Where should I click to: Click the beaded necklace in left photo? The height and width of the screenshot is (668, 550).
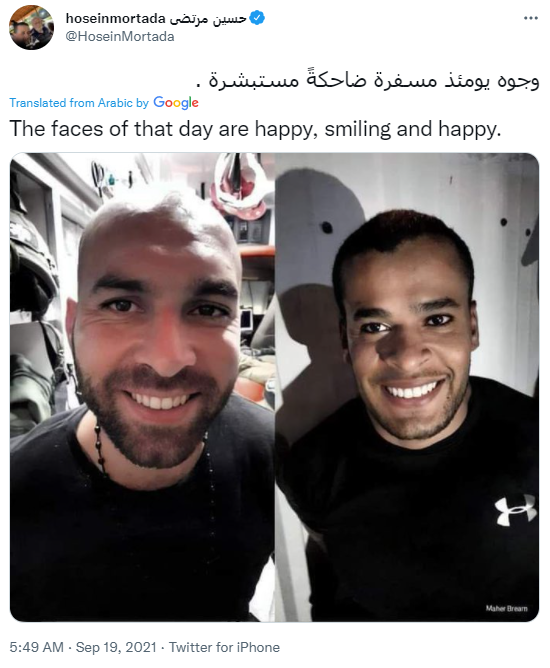101,446
